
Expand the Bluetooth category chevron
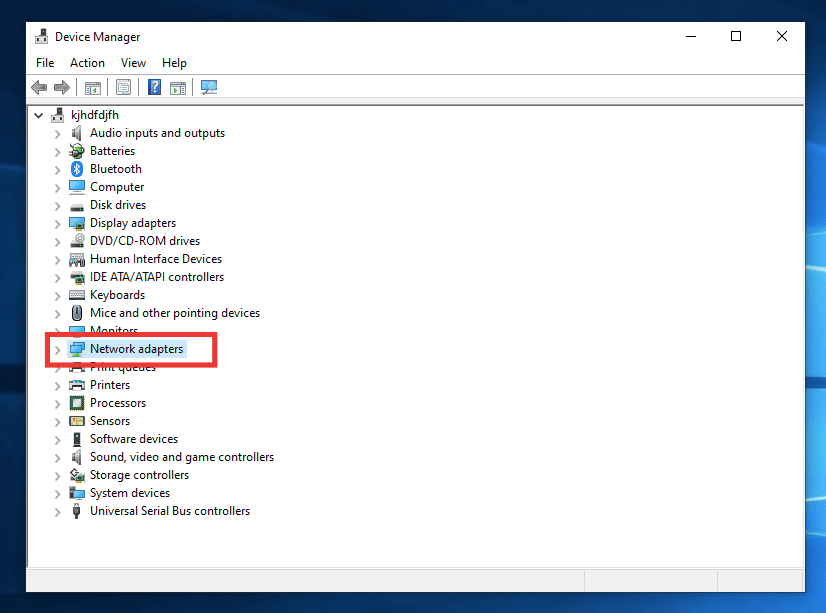coord(57,170)
